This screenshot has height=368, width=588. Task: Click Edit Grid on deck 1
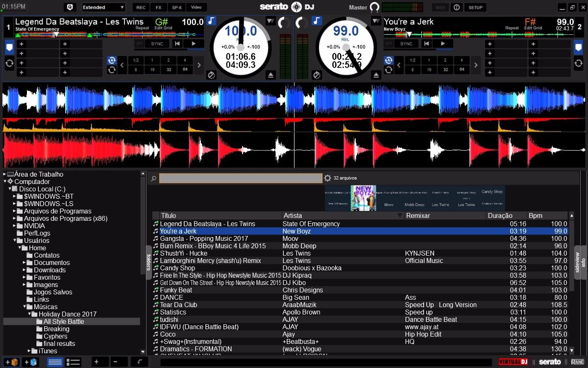tap(163, 28)
